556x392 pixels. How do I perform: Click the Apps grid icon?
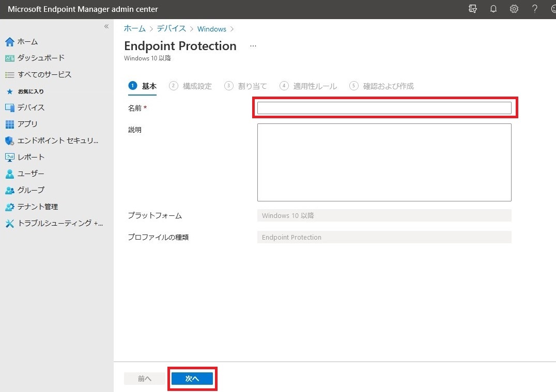pyautogui.click(x=10, y=124)
